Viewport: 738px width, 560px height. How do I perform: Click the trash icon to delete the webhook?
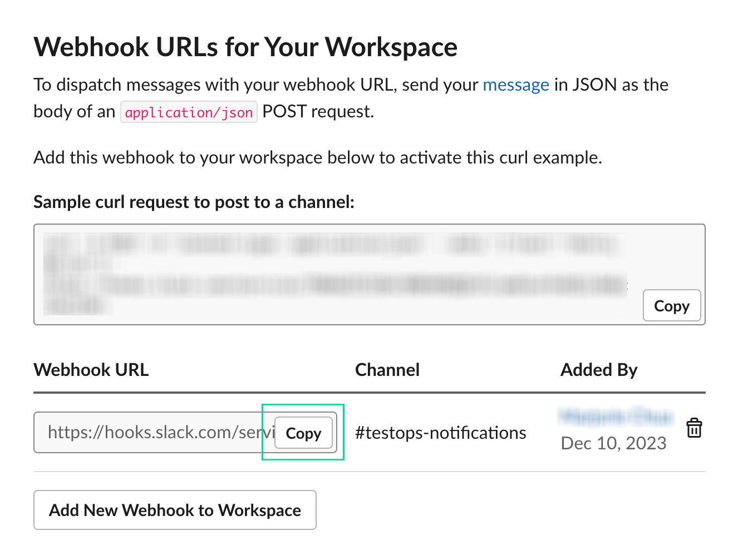click(x=694, y=428)
